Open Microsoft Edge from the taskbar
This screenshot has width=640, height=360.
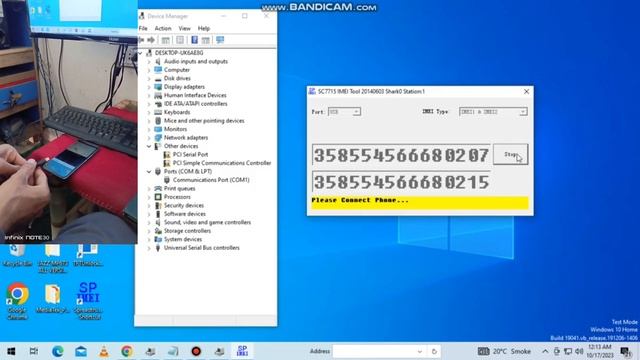58,351
